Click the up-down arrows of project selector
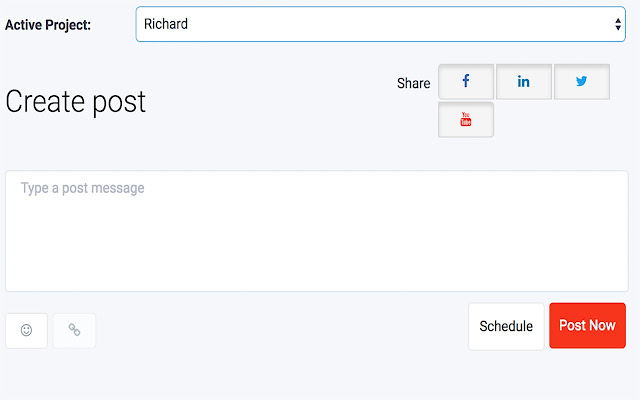This screenshot has width=640, height=400. click(x=619, y=24)
